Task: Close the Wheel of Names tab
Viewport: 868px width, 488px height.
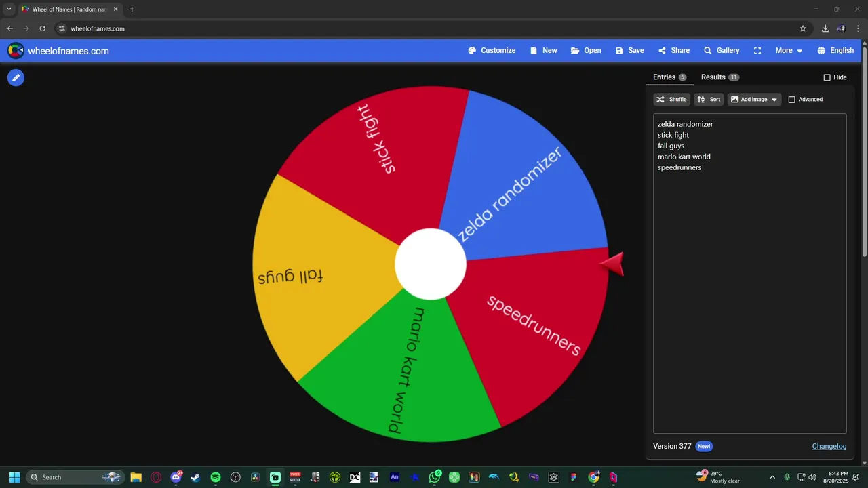Action: 115,9
